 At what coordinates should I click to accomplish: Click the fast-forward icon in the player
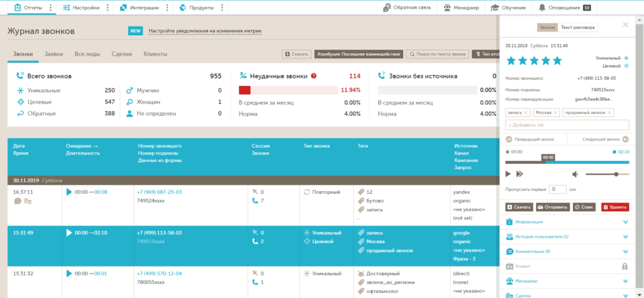(x=520, y=174)
